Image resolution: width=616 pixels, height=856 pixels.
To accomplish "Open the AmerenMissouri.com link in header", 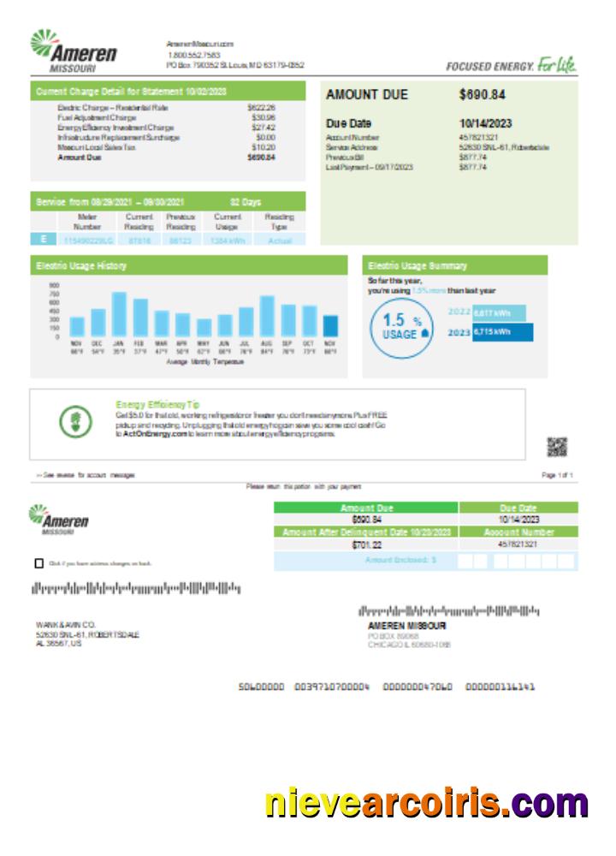I will click(200, 44).
